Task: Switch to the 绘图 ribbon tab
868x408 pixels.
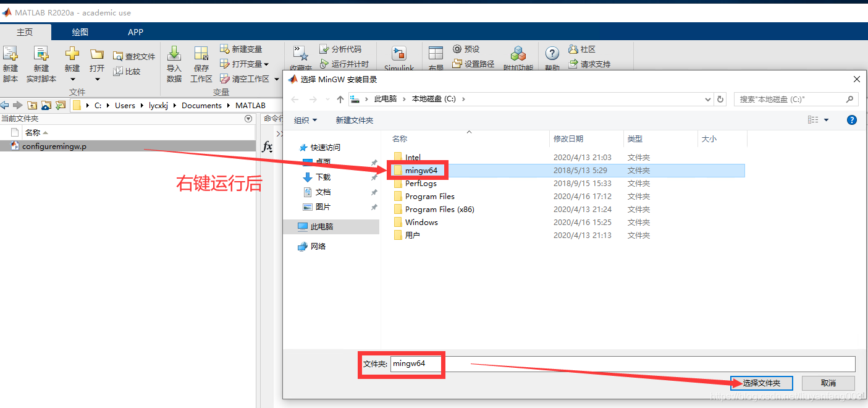Action: coord(80,32)
